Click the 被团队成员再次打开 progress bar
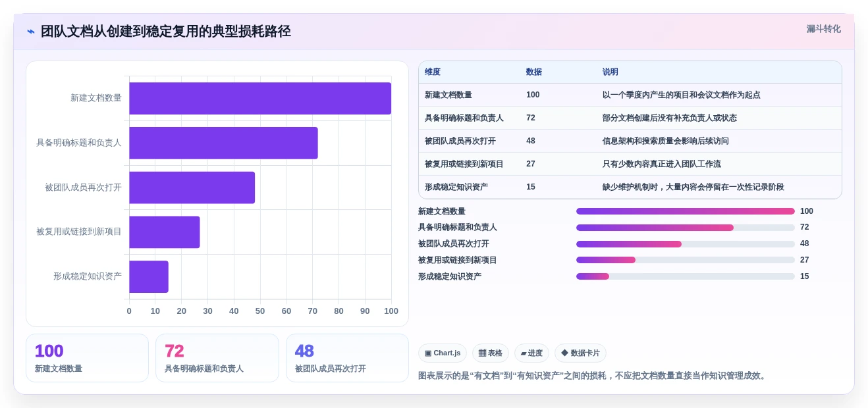The width and height of the screenshot is (868, 408). (x=686, y=244)
